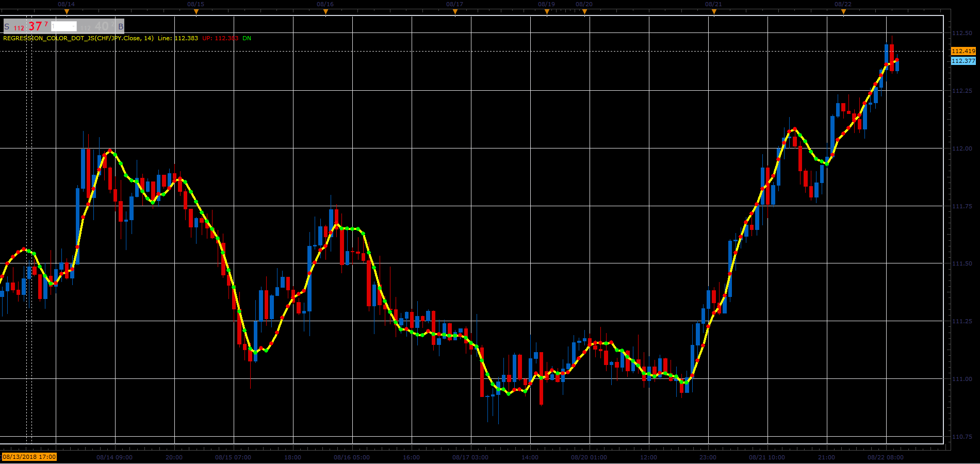Click the 08/22 08:00 time axis label
This screenshot has height=464, width=980.
pos(886,457)
